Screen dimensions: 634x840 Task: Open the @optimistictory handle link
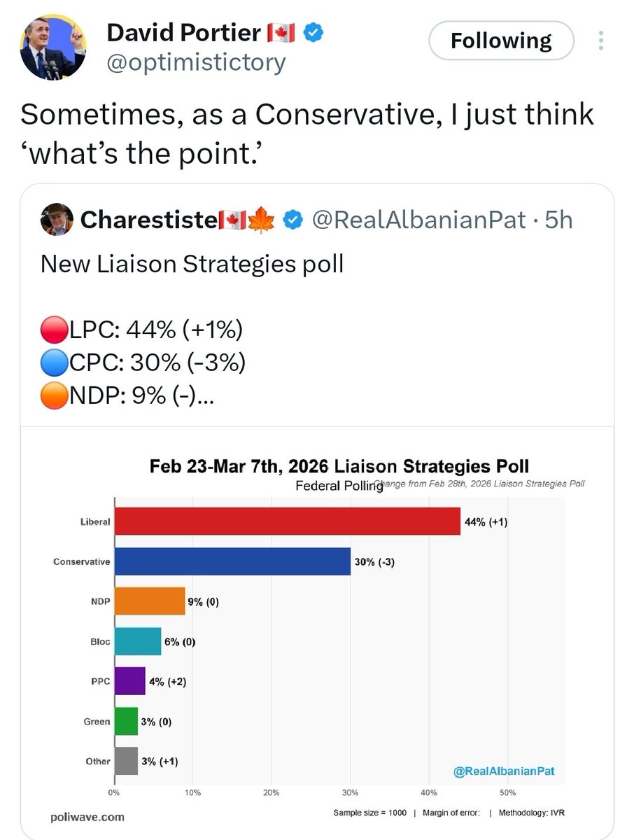click(x=196, y=62)
